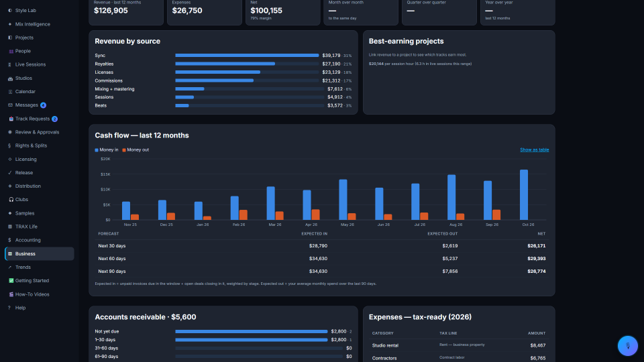Click the Money in legend swatch

point(97,150)
